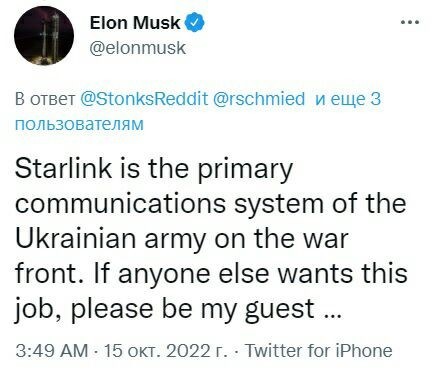Screen dimensions: 436x381
Task: Click the "пользователям" link text
Action: point(79,125)
